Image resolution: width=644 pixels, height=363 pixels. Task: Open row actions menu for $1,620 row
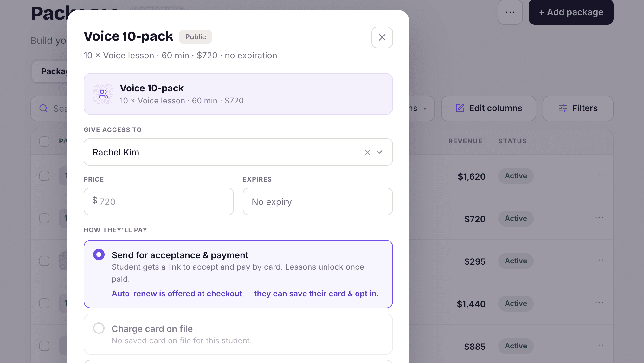coord(599,175)
